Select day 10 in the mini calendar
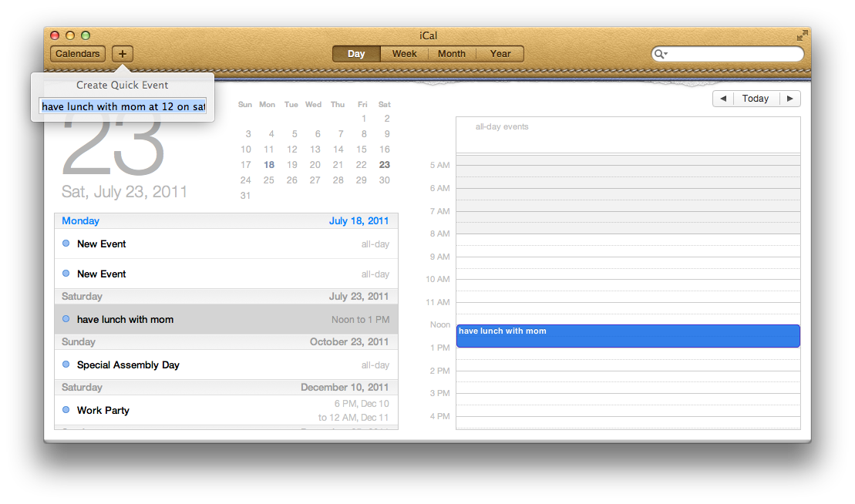Screen dimensions: 855x504 tap(245, 150)
